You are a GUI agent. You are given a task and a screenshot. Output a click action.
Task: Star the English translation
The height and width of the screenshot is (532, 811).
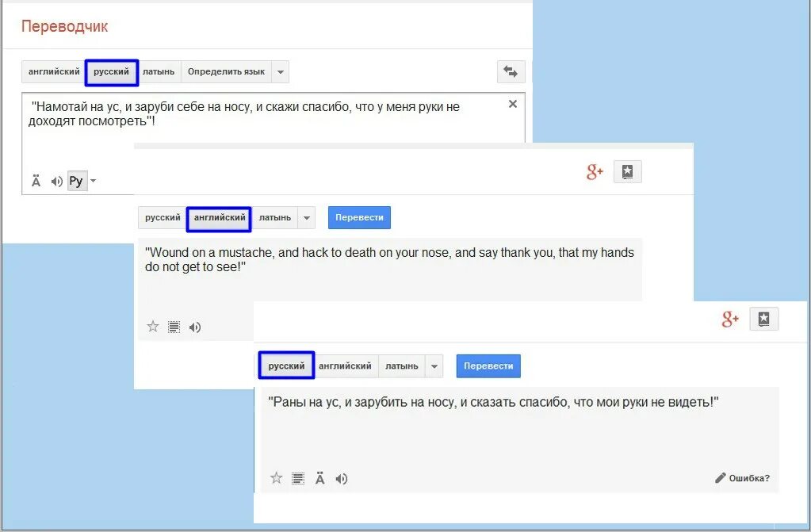(152, 327)
